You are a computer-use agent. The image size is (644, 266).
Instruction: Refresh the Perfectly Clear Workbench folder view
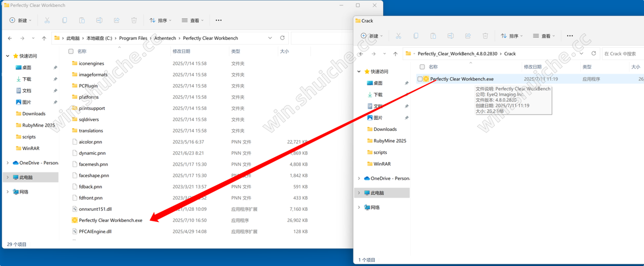click(x=282, y=38)
